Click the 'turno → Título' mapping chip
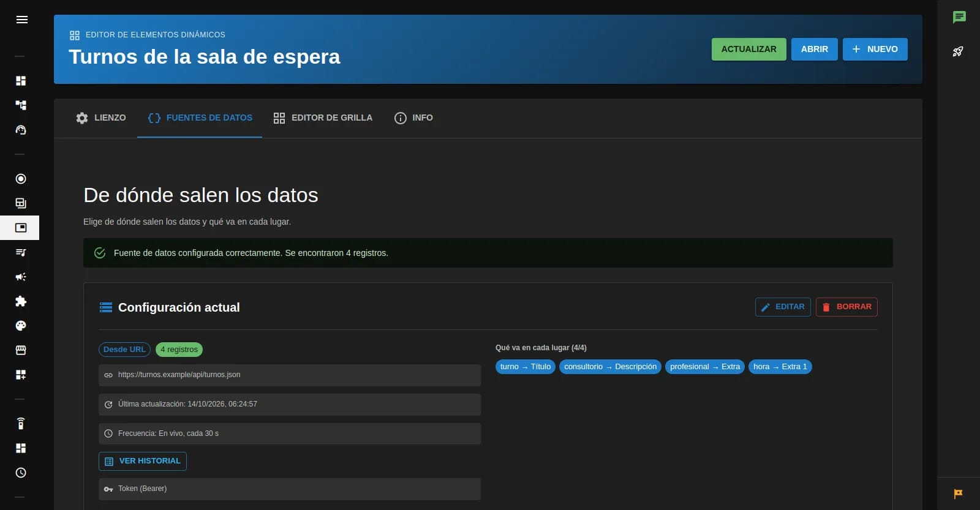The image size is (980, 510). [526, 367]
